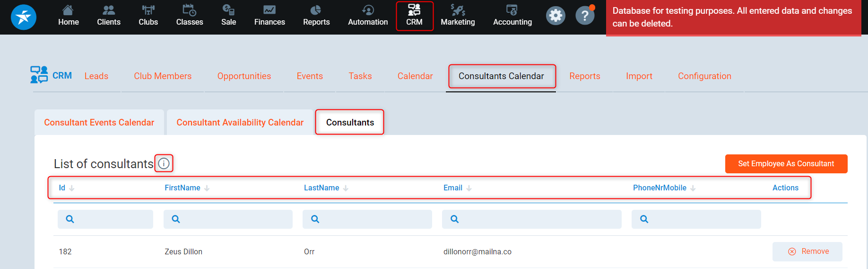Open the settings gear icon

(x=556, y=16)
